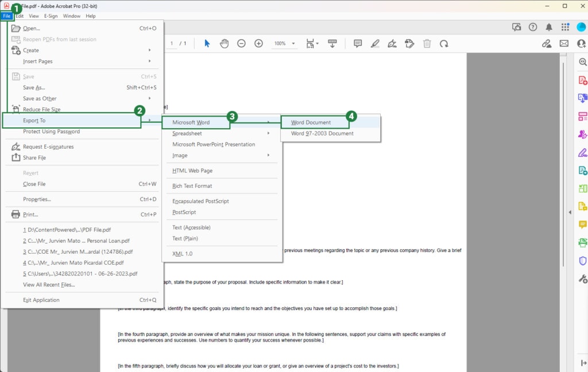
Task: Open the E-Sign menu
Action: [x=51, y=15]
